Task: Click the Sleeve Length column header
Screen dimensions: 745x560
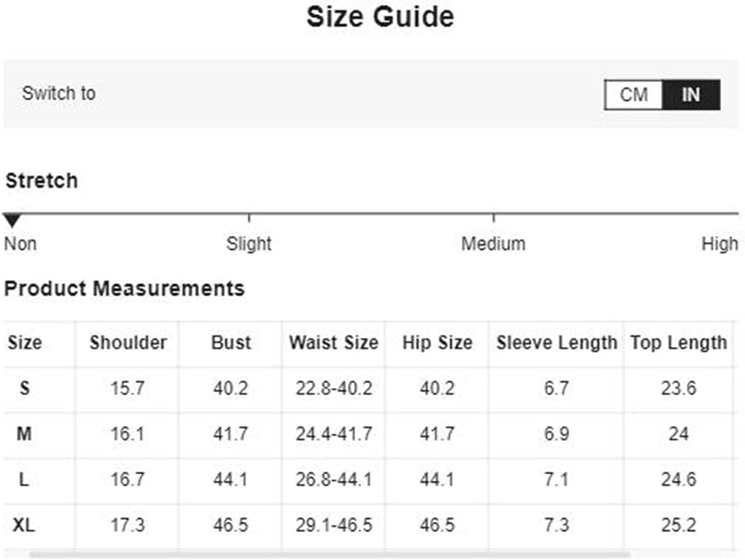Action: coord(556,343)
